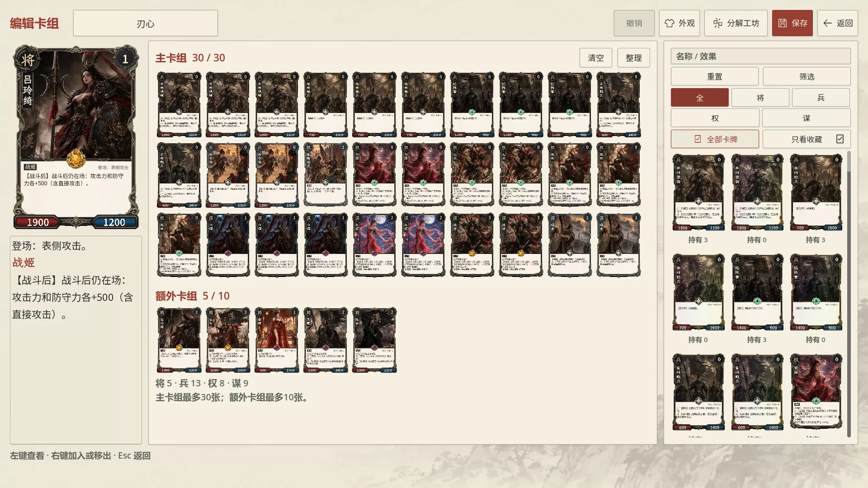Click the 将 5 · 兵 13 · 权 8 · 谋 9 summary

202,383
